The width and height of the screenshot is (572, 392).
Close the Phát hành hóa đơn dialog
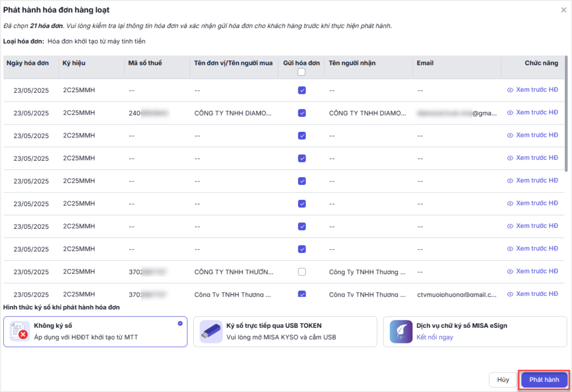pyautogui.click(x=563, y=10)
